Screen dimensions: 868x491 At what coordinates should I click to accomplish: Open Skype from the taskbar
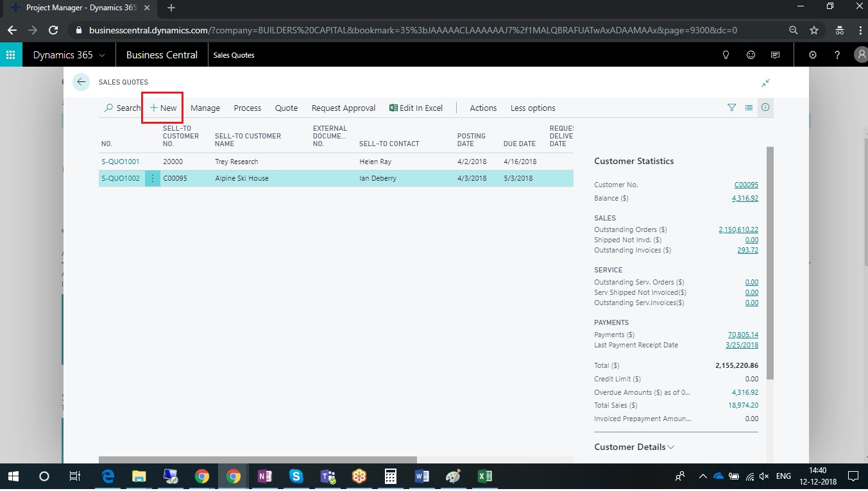click(296, 476)
